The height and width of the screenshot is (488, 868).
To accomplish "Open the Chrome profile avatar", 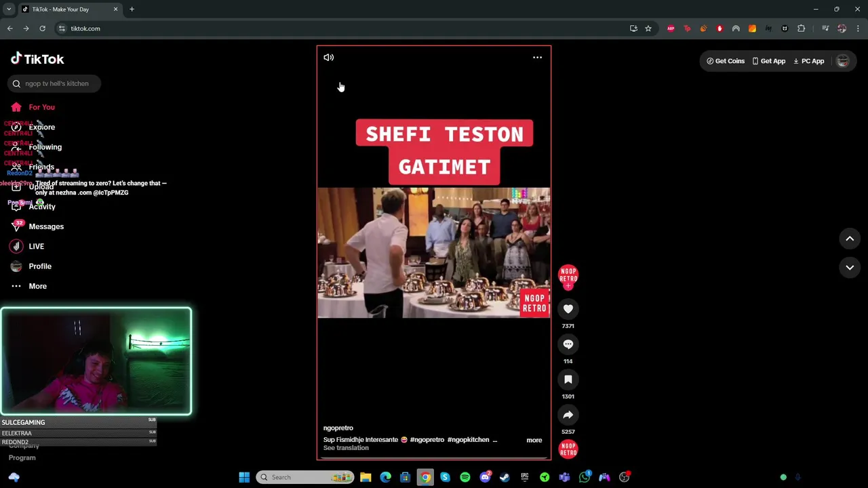I will click(842, 28).
